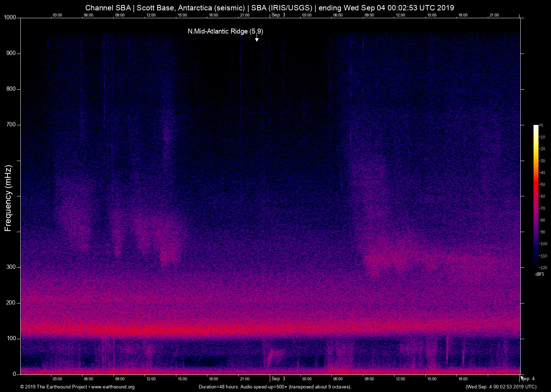Click the 700 mHz frequency tick label
Viewport: 551px width, 392px height.
tap(11, 125)
